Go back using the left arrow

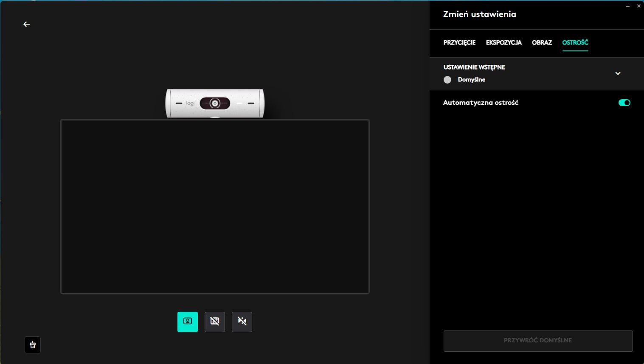click(27, 24)
